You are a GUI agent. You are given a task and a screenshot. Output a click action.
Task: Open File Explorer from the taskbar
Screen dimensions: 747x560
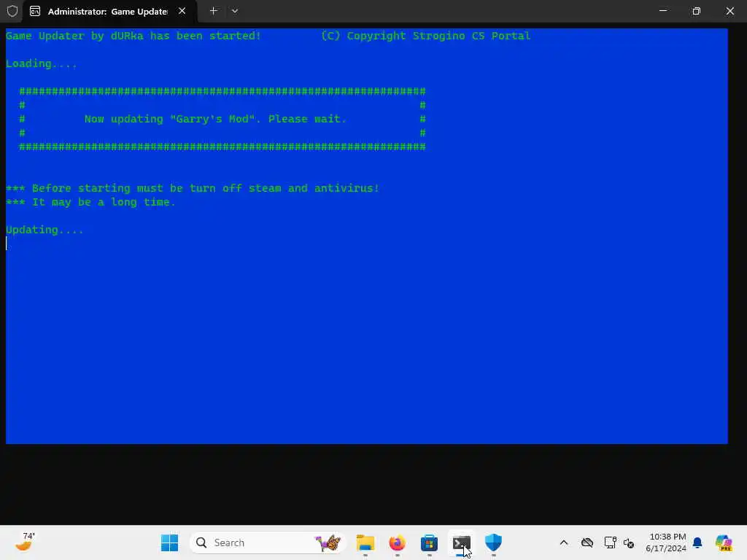point(365,542)
